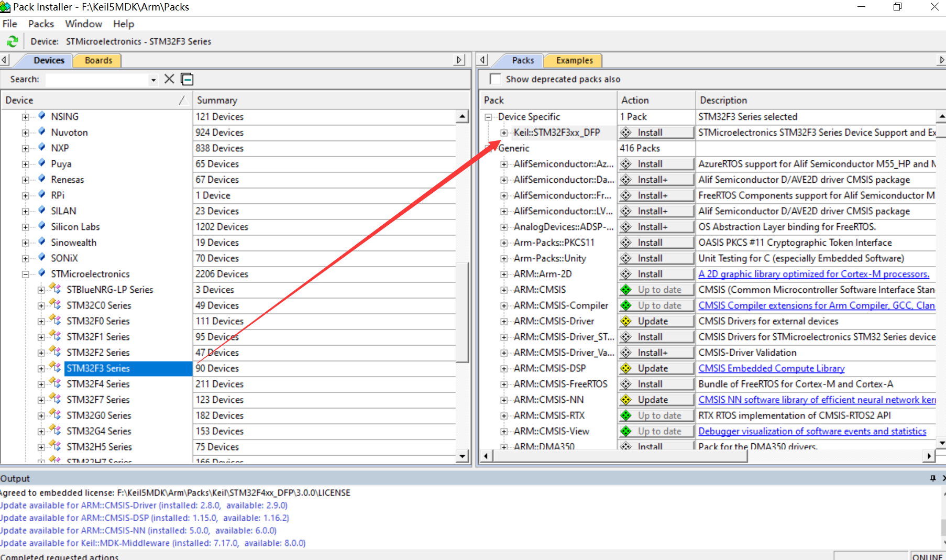
Task: Click the vendor icon next to STMicroelectronics
Action: point(42,273)
